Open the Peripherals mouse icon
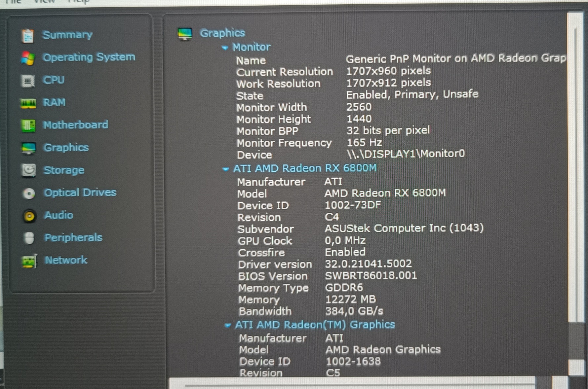Screen dimensions: 588x389 point(29,238)
